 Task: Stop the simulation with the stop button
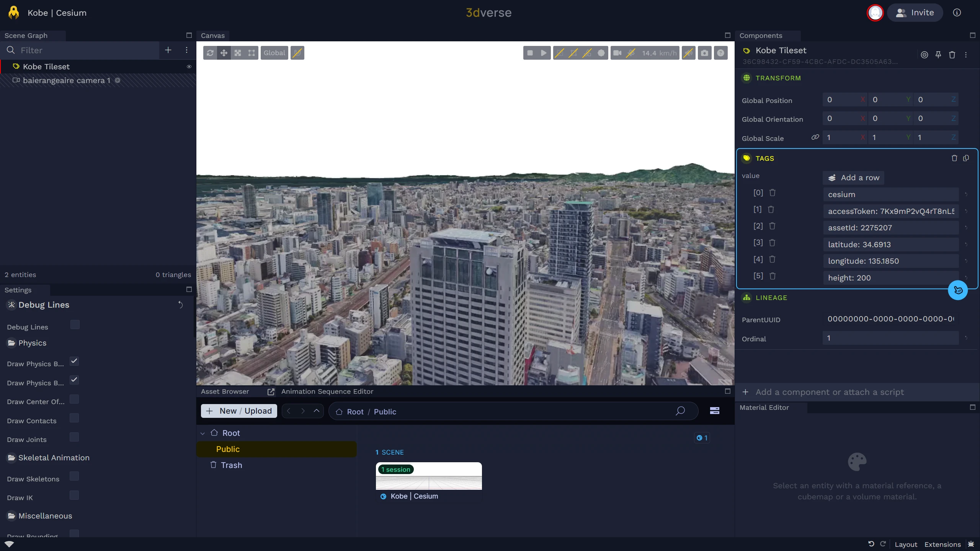[x=530, y=53]
